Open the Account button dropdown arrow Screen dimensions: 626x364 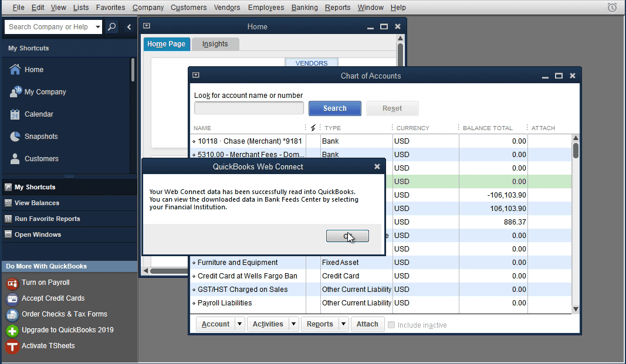[239, 324]
